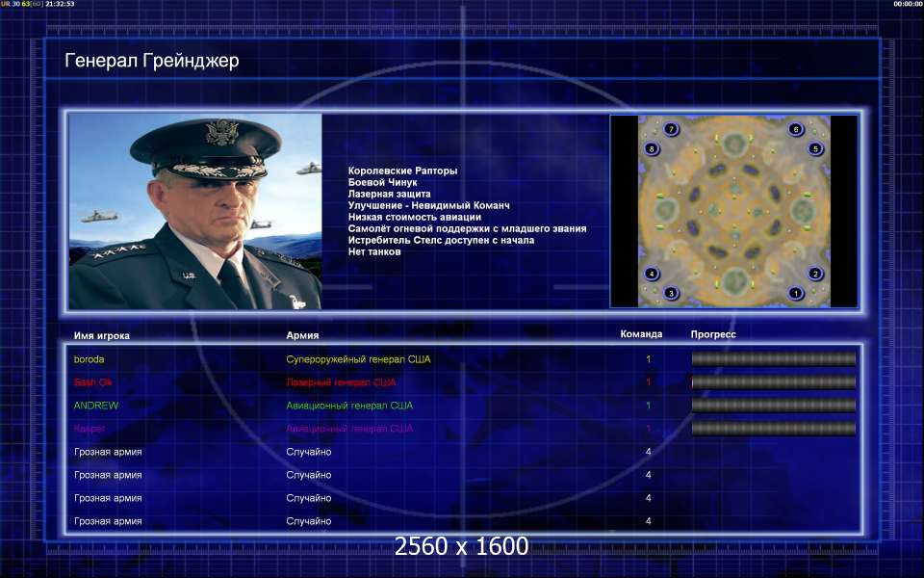Click start position 3 on the minimap

(x=671, y=293)
